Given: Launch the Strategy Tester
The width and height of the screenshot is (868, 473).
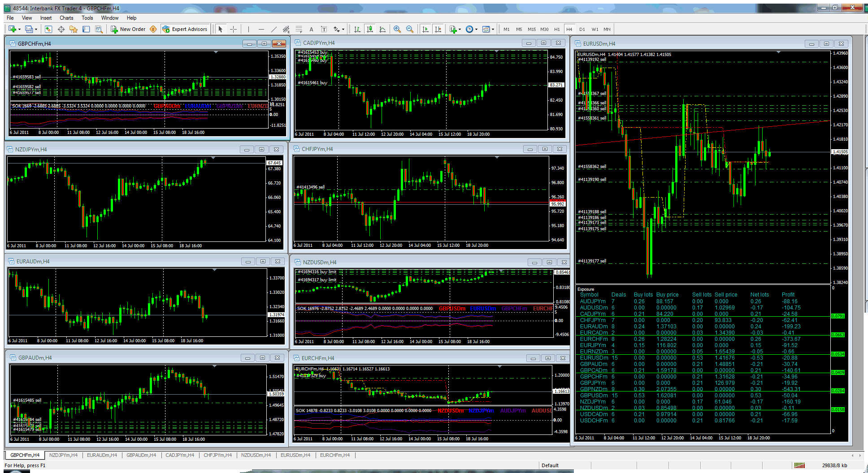Looking at the screenshot, I should pyautogui.click(x=99, y=29).
